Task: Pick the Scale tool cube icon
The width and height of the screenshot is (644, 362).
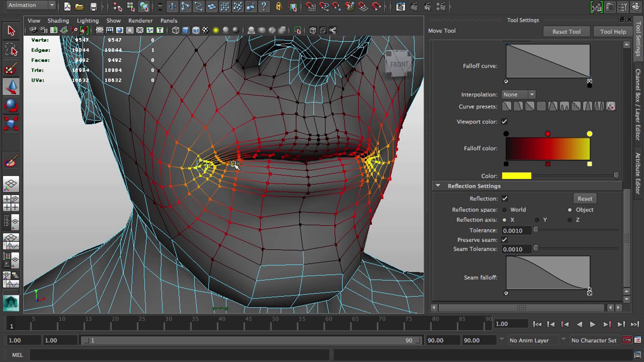Action: coord(11,124)
